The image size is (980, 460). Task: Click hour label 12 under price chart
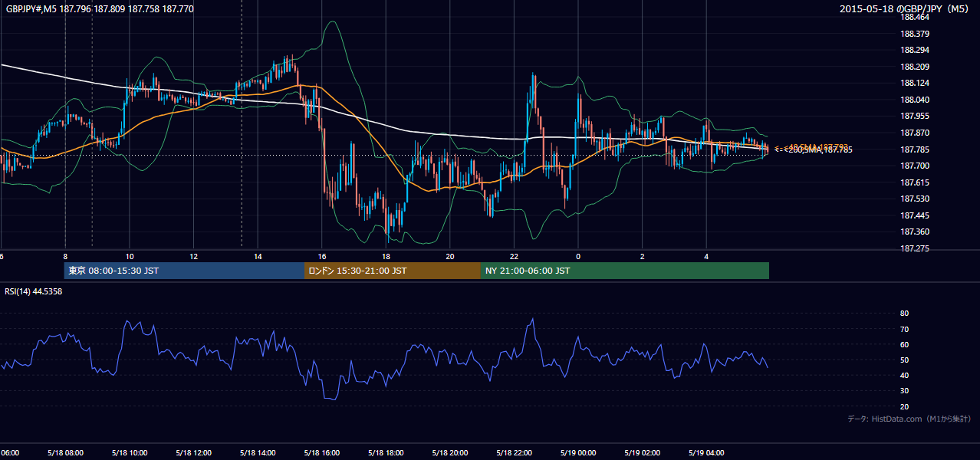click(194, 256)
